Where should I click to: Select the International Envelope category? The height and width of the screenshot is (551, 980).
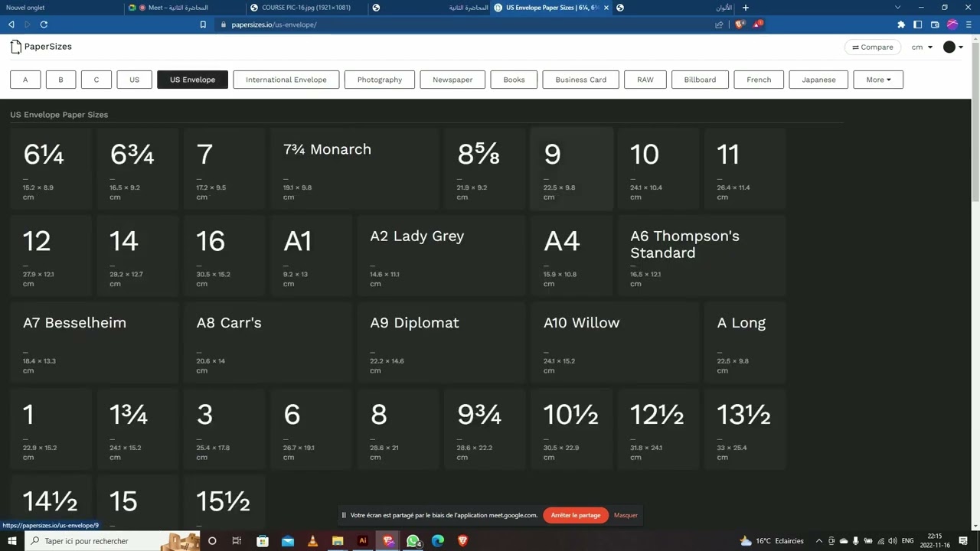(x=286, y=80)
